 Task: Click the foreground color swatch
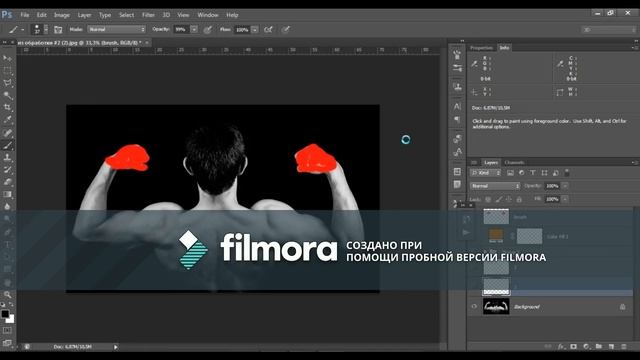pos(5,314)
